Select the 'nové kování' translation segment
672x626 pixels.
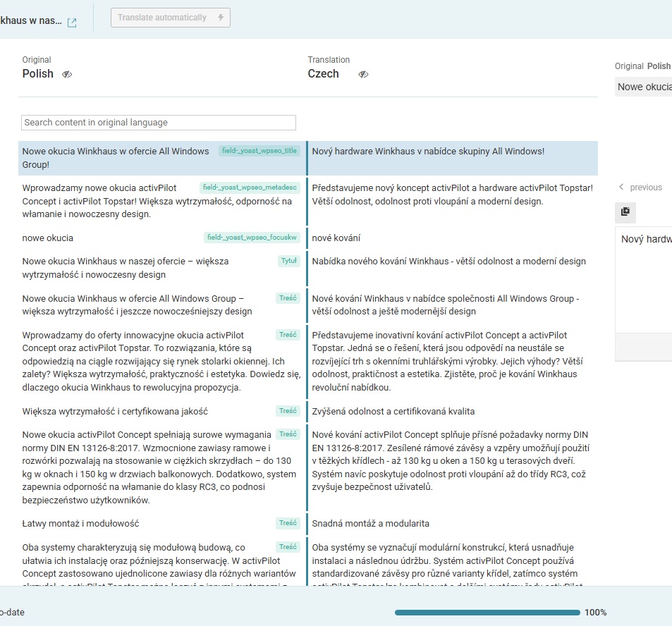(x=336, y=238)
